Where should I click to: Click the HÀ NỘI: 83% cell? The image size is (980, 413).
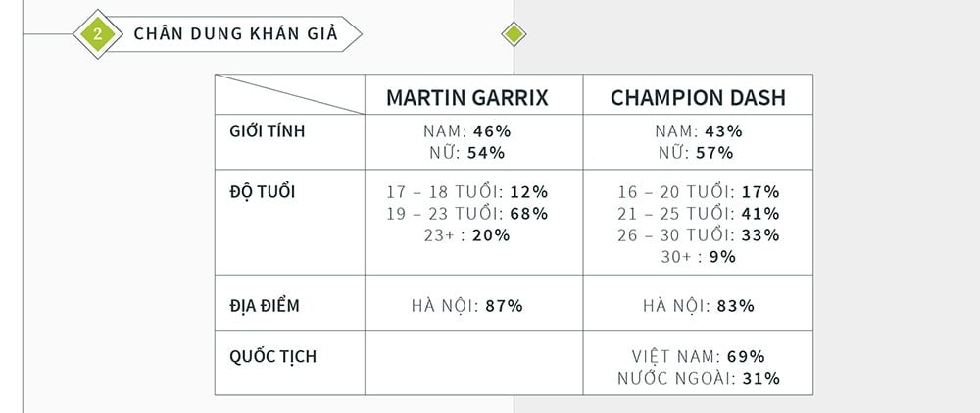[x=699, y=306]
